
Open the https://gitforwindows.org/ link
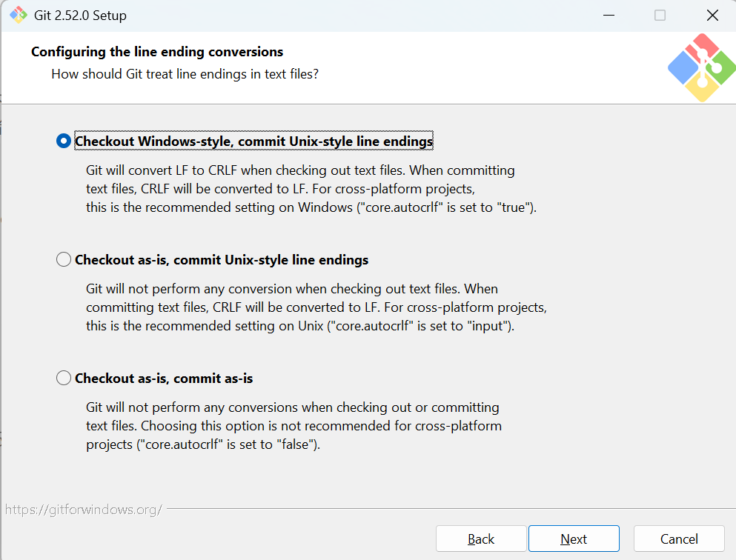[x=84, y=510]
